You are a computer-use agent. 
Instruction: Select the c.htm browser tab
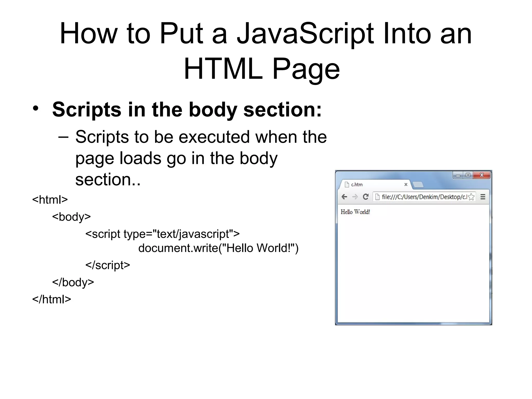[376, 184]
